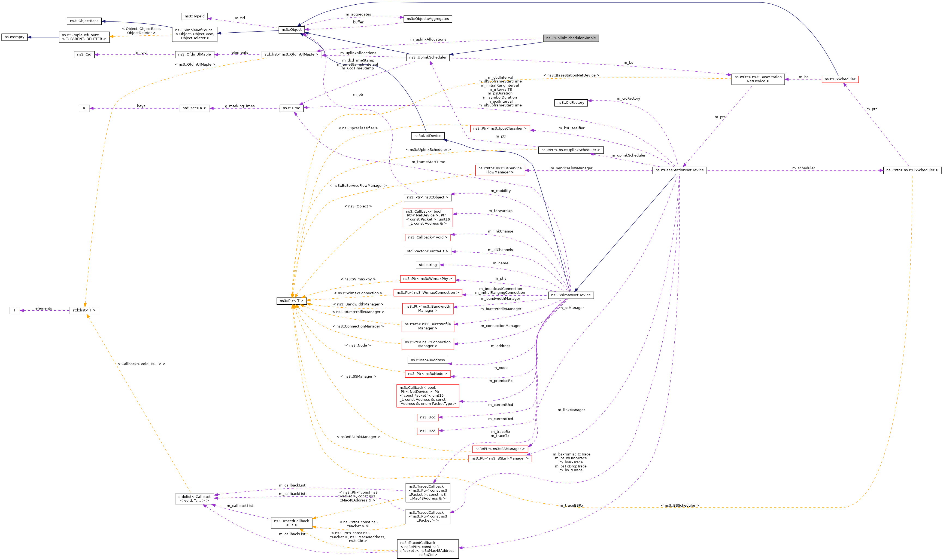Click the ns3::Ucd node
The width and height of the screenshot is (943, 560).
pyautogui.click(x=427, y=417)
